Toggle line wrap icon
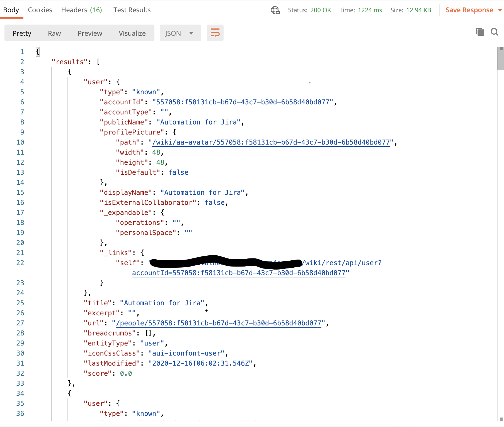Viewport: 504px width, 427px height. click(x=215, y=33)
